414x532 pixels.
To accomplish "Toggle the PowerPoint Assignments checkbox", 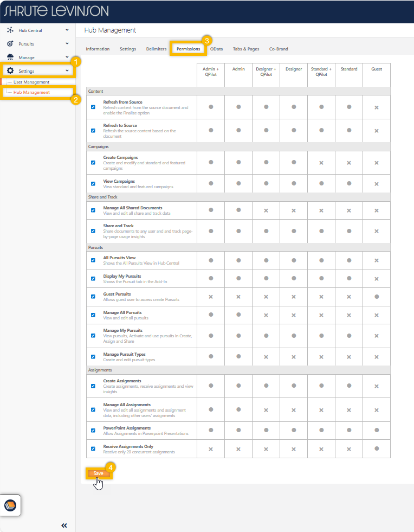I will 93,431.
